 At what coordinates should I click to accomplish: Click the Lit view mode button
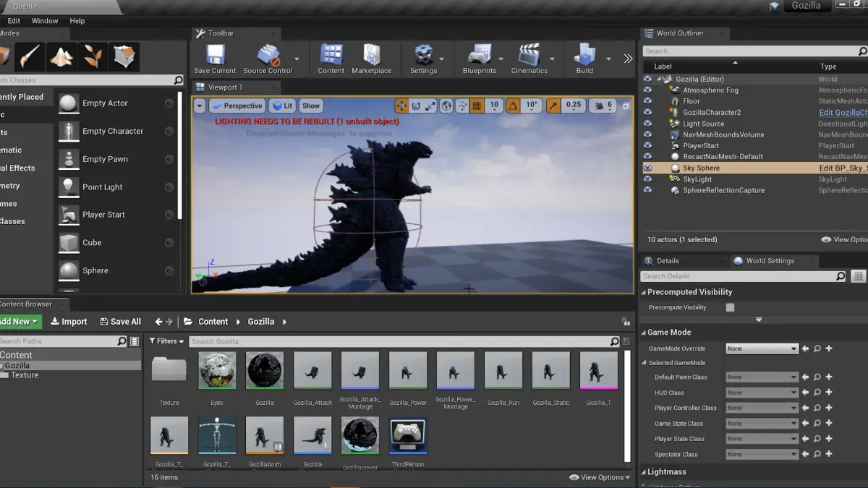(283, 106)
